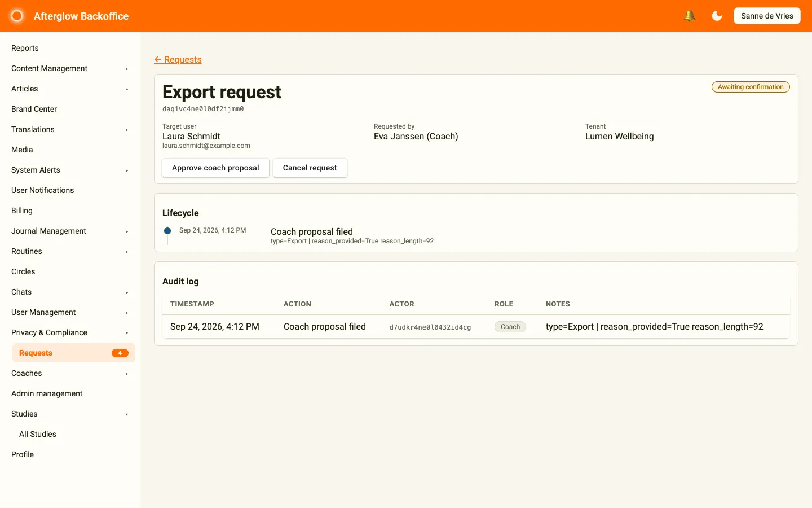Viewport: 812px width, 508px height.
Task: Click actor ID d7udkr4ne0l0432id4cg
Action: (x=430, y=327)
